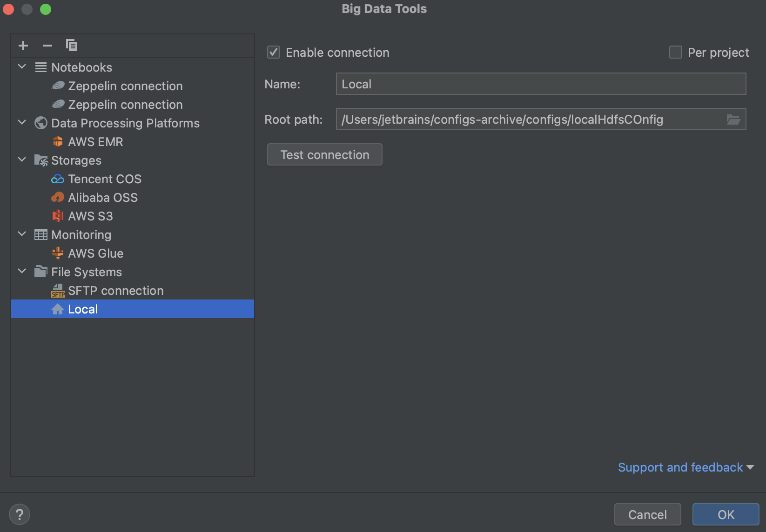Collapse the Notebooks section

click(21, 66)
